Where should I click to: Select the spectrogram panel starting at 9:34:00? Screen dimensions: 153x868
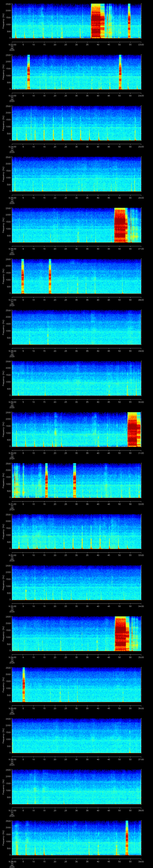77,633
